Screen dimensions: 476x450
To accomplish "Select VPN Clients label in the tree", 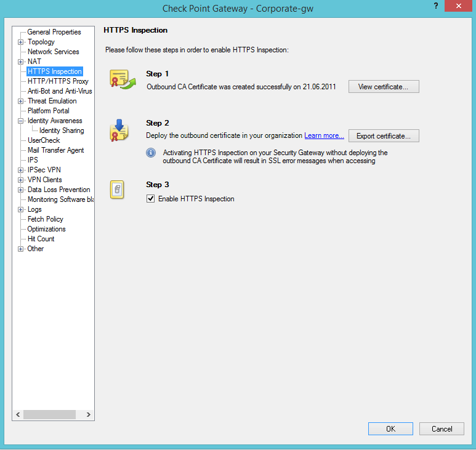I will coord(44,180).
